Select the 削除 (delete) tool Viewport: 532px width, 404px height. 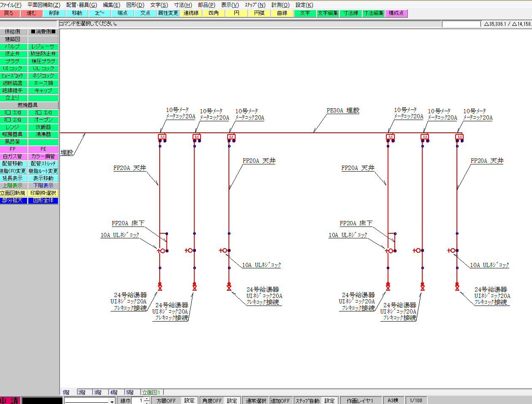click(x=54, y=13)
